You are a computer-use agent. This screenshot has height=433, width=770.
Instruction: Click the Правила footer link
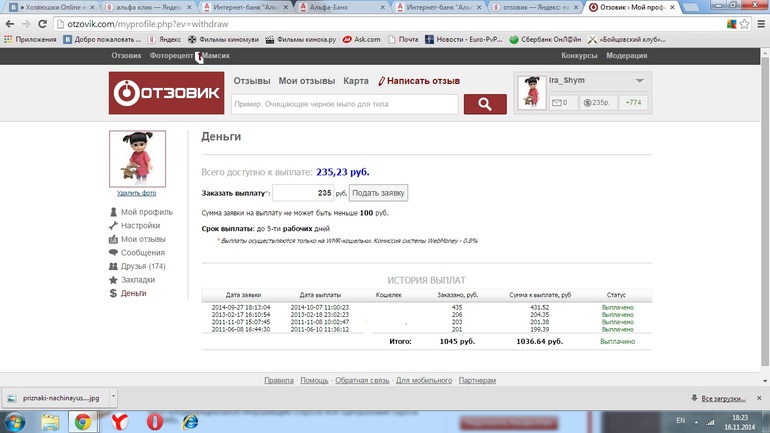[279, 380]
